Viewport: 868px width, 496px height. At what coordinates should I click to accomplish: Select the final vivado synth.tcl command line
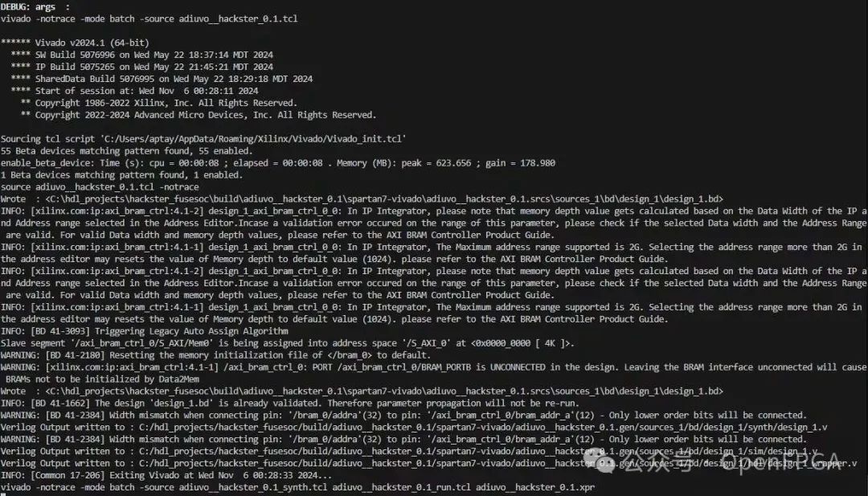pyautogui.click(x=298, y=488)
